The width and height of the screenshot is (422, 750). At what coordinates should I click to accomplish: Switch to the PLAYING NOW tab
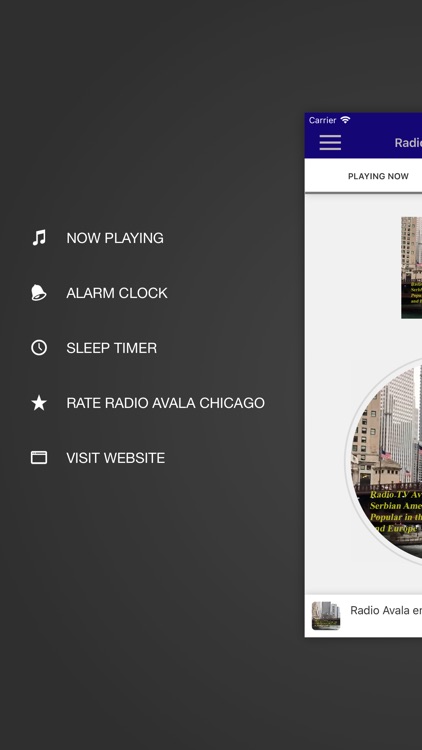pos(378,176)
